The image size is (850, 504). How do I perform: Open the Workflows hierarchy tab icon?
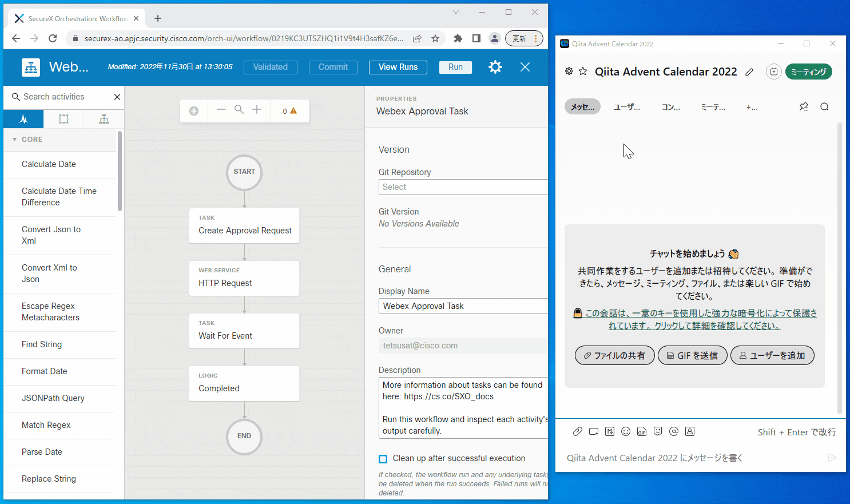click(104, 119)
